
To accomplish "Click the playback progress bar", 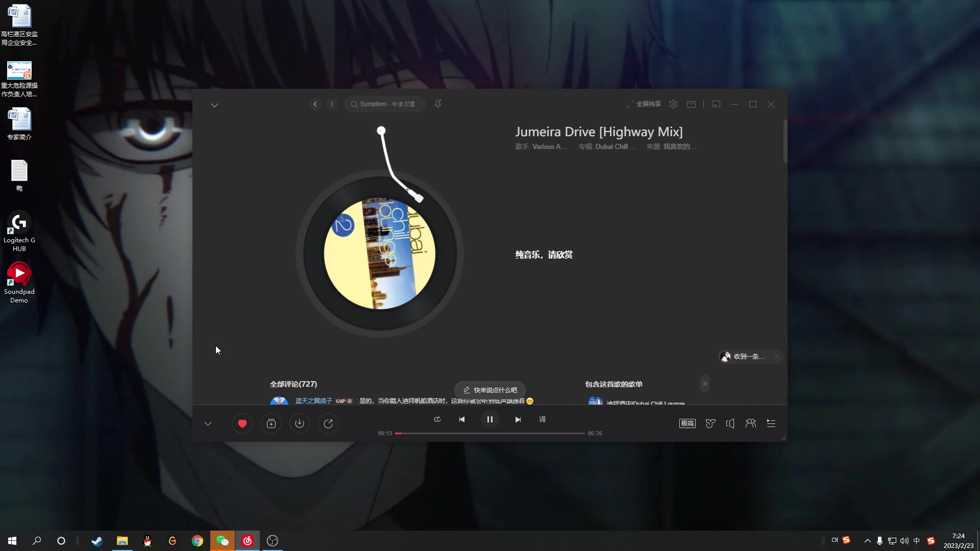I will 490,433.
